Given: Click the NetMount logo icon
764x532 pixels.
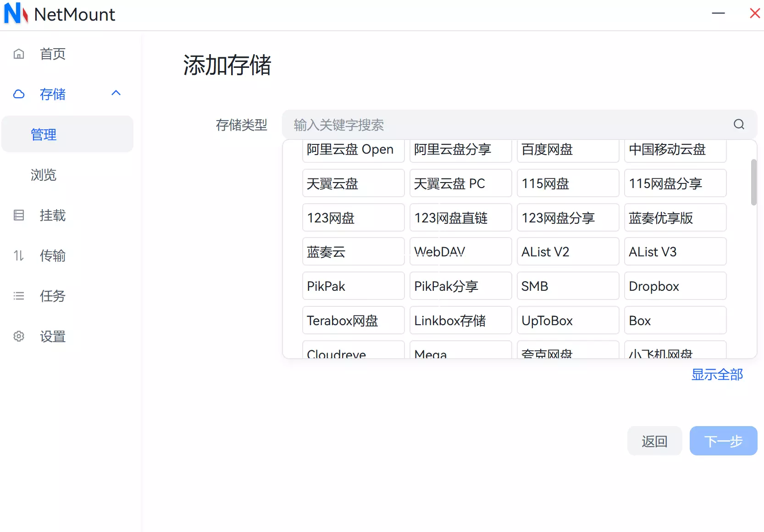Looking at the screenshot, I should point(16,13).
